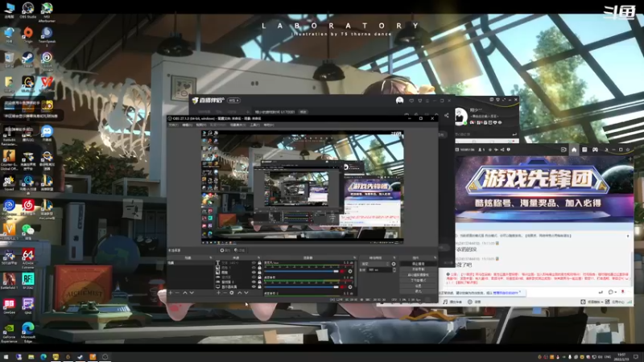The image size is (644, 362).
Task: Move scene up in OBS scenes panel
Action: 185,293
